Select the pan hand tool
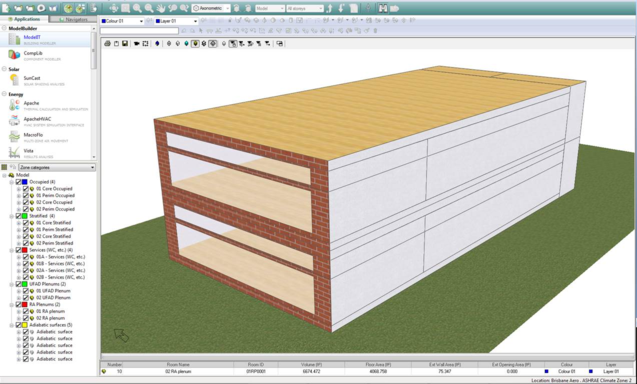Screen dimensions: 637x384 coord(161,8)
